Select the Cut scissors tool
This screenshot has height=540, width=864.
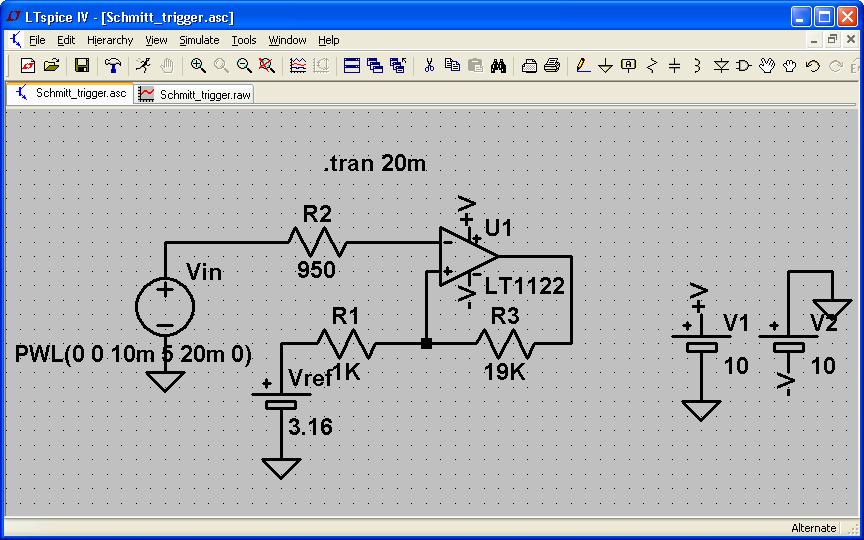pyautogui.click(x=429, y=66)
